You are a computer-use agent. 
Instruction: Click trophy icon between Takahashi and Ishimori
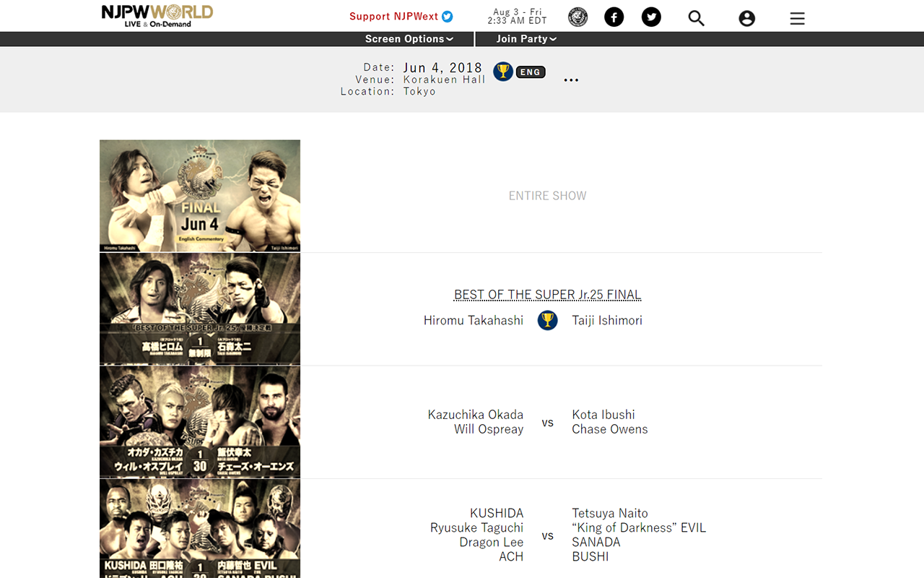tap(548, 320)
